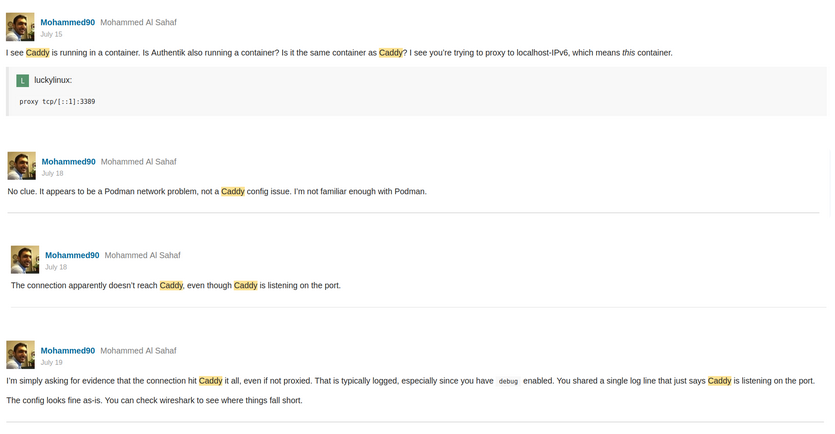Click the avatar on the July 19 post
This screenshot has height=434, width=835.
click(x=20, y=355)
